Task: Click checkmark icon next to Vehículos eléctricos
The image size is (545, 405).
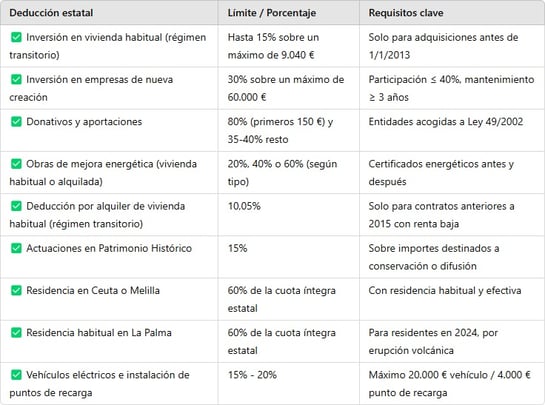Action: coord(16,374)
